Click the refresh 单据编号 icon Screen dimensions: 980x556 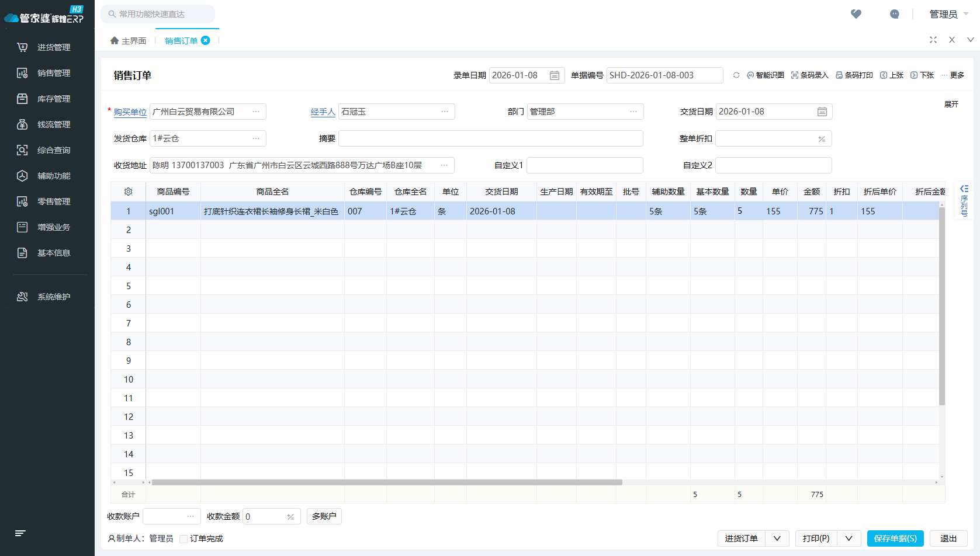(736, 75)
